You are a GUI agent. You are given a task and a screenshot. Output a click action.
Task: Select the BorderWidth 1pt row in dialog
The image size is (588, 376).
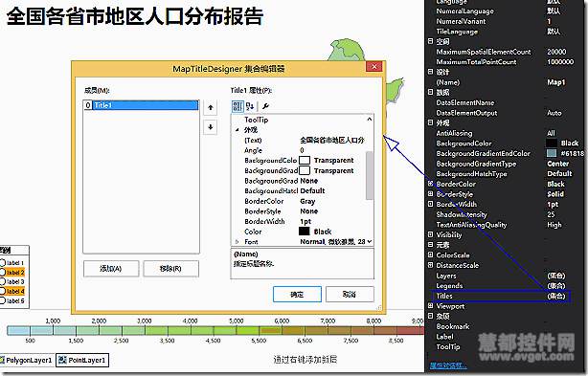pyautogui.click(x=299, y=221)
